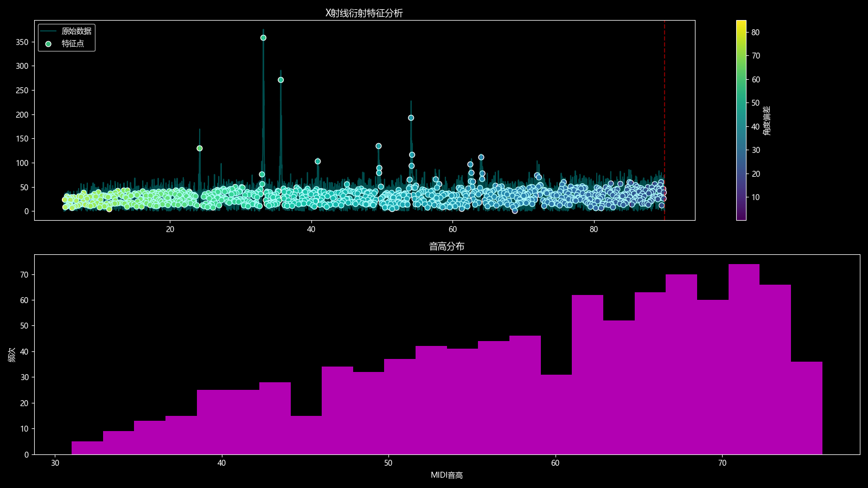Click the histogram title 音高分布
This screenshot has width=868, height=488.
coord(446,247)
